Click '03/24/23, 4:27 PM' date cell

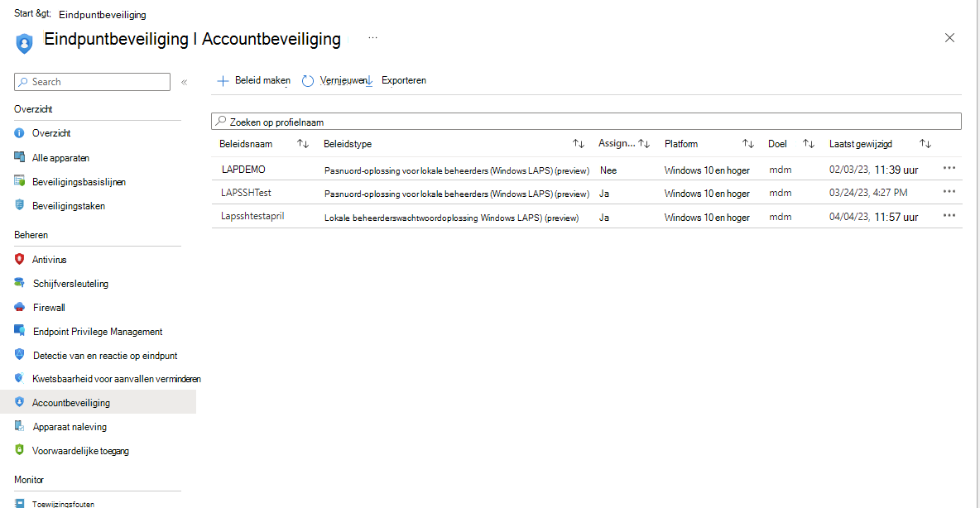[869, 193]
